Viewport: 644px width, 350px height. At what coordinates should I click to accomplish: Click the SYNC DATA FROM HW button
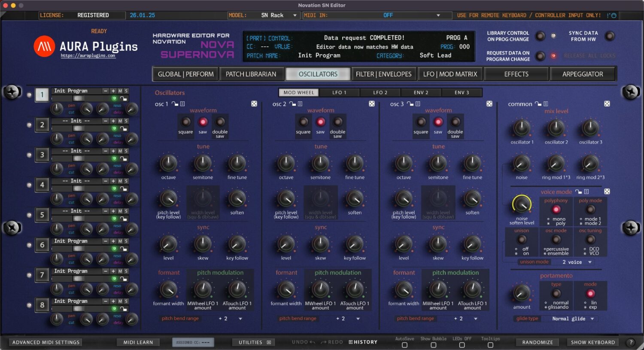click(609, 36)
